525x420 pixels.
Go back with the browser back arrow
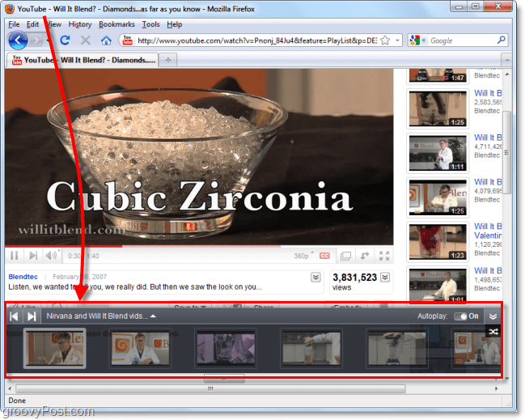18,40
